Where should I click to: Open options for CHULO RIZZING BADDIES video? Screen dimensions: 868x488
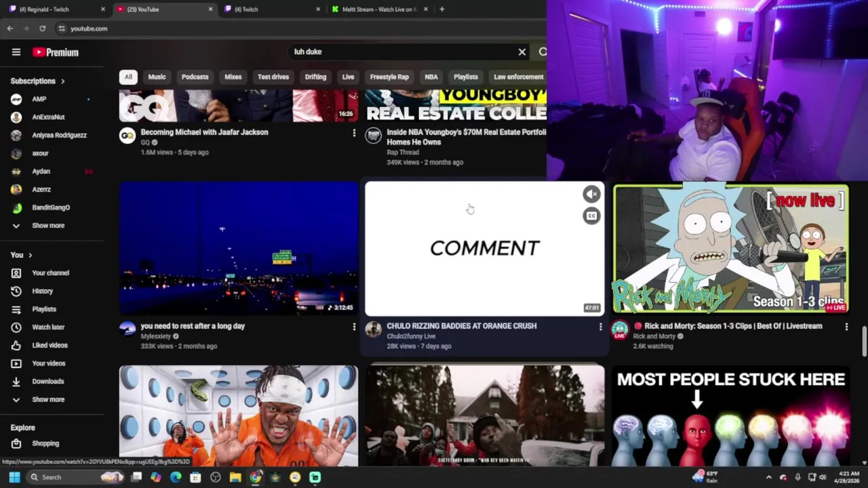tap(600, 327)
